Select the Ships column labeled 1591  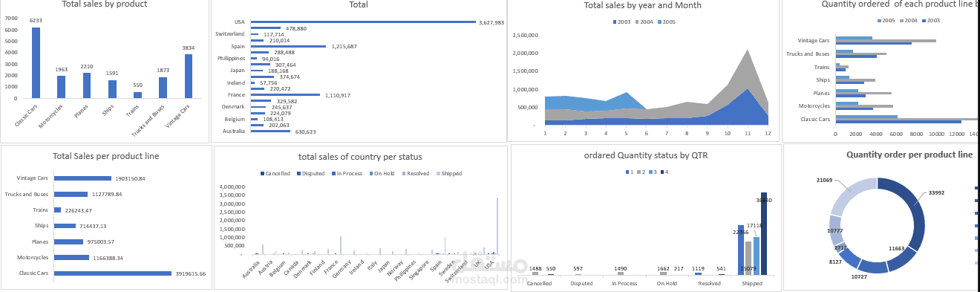[112, 88]
